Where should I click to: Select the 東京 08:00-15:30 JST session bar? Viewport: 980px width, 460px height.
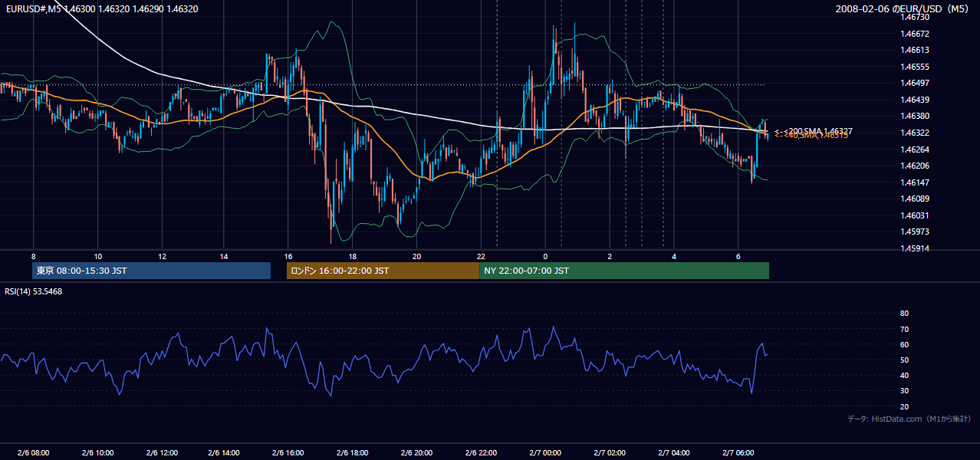tap(152, 271)
